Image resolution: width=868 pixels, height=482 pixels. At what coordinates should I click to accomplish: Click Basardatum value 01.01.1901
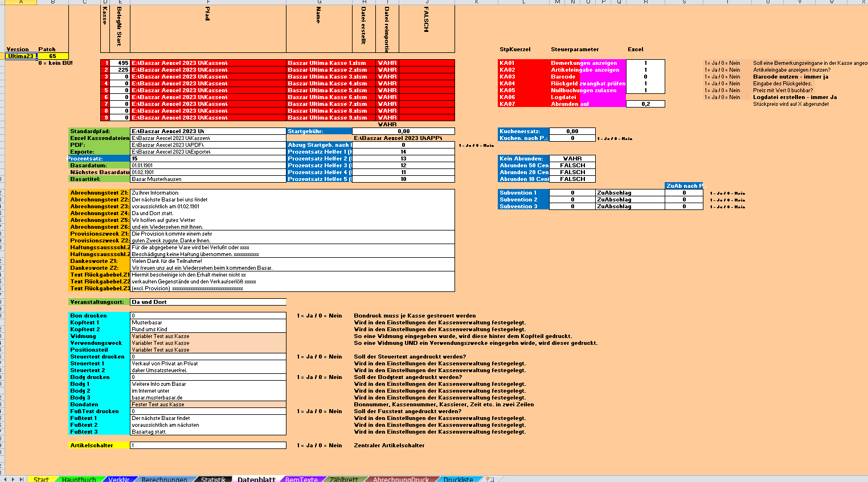208,166
